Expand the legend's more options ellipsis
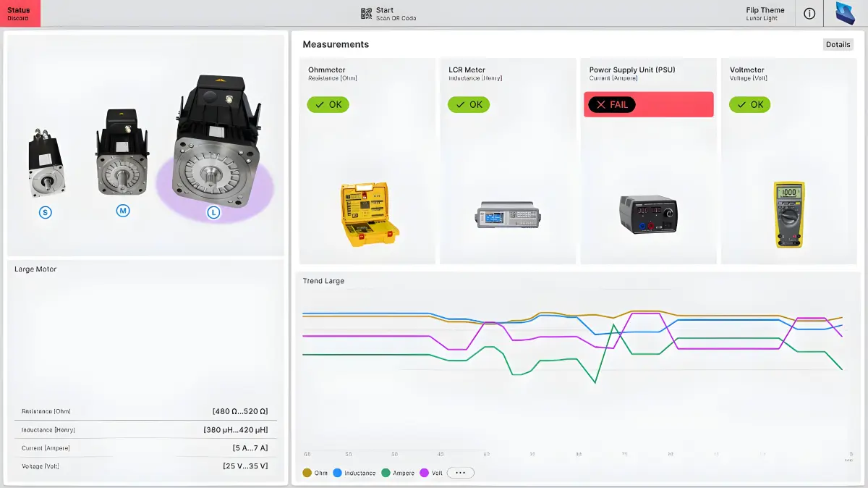 click(x=460, y=473)
